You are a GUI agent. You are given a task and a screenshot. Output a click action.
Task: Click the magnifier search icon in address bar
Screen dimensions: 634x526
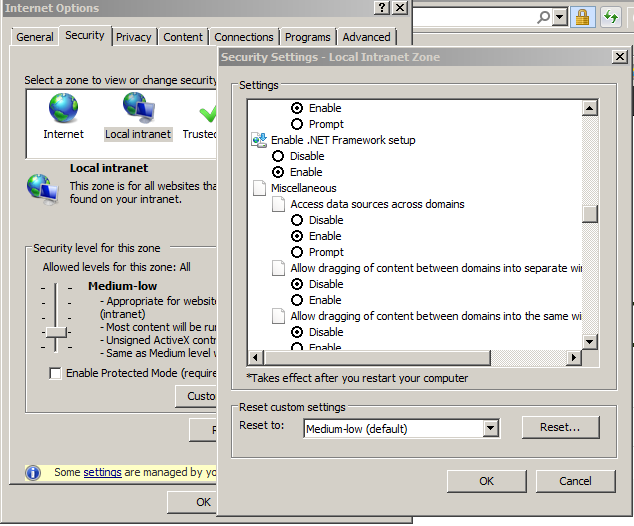click(x=544, y=17)
